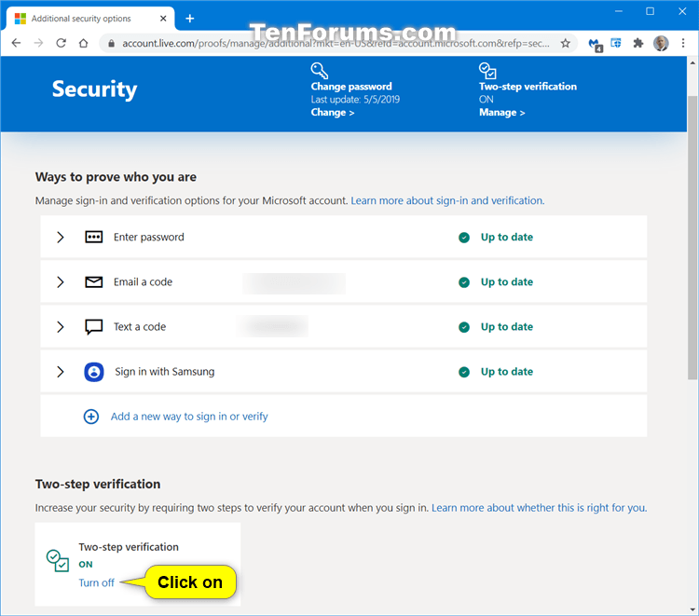Click the green check in Samsung row
This screenshot has width=699, height=616.
click(x=464, y=372)
